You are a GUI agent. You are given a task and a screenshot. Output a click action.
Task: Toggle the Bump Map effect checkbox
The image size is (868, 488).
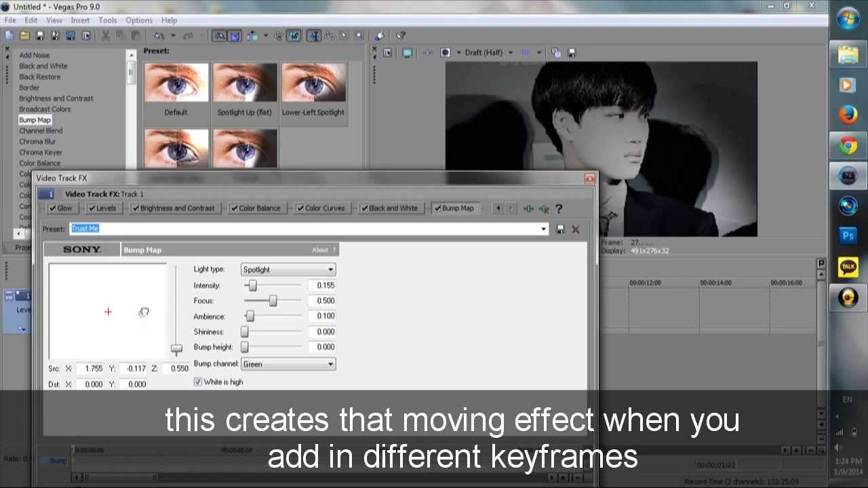coord(437,209)
